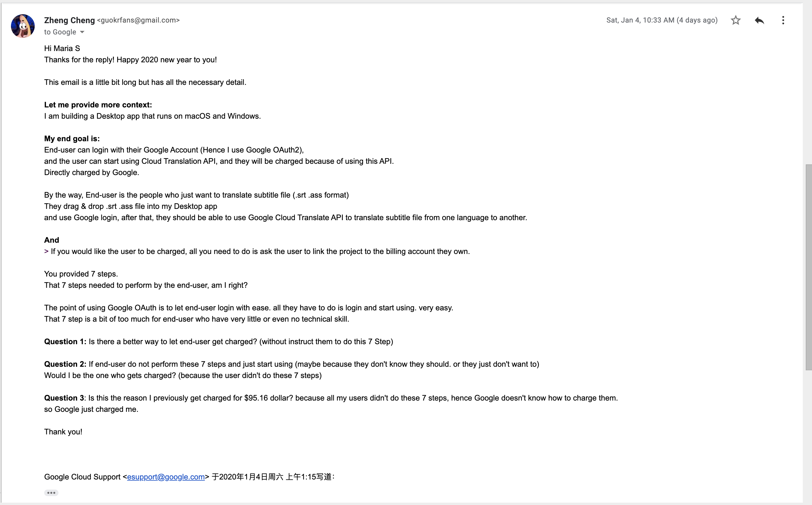The width and height of the screenshot is (812, 505).
Task: Click the 'to Google' recipient text
Action: click(x=60, y=32)
